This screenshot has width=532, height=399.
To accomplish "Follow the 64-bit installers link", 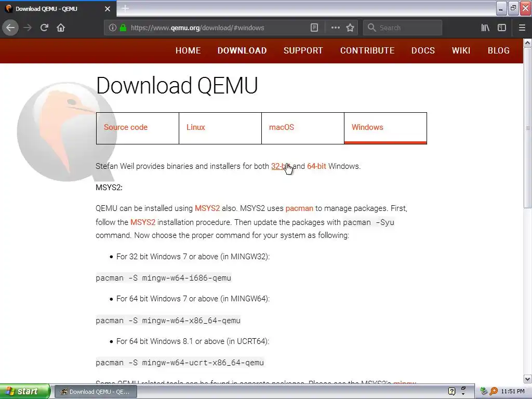I will click(316, 166).
